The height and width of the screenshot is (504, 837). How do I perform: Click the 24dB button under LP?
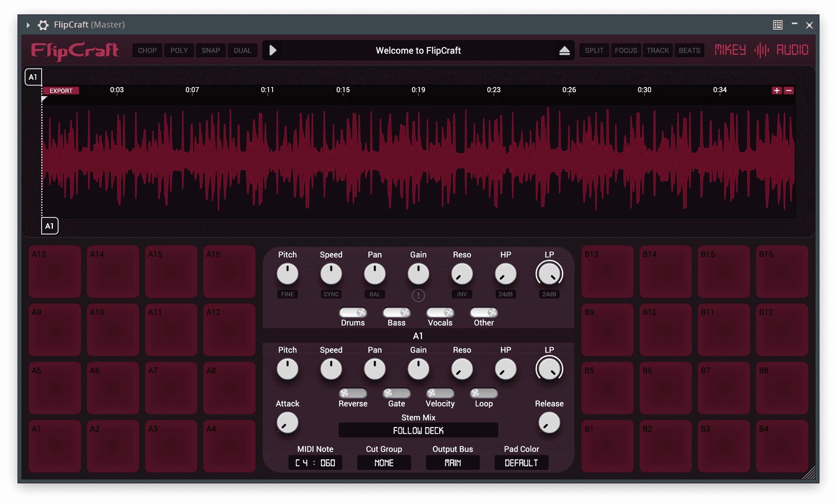(x=549, y=294)
